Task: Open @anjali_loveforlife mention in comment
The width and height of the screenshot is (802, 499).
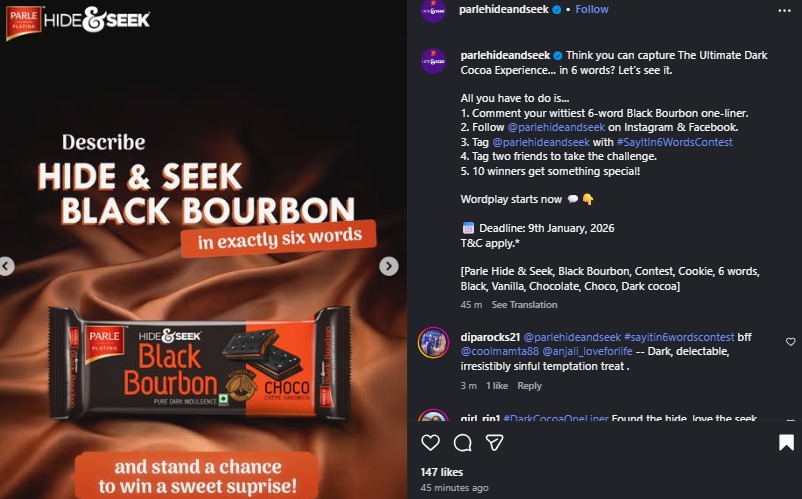Action: pos(587,351)
